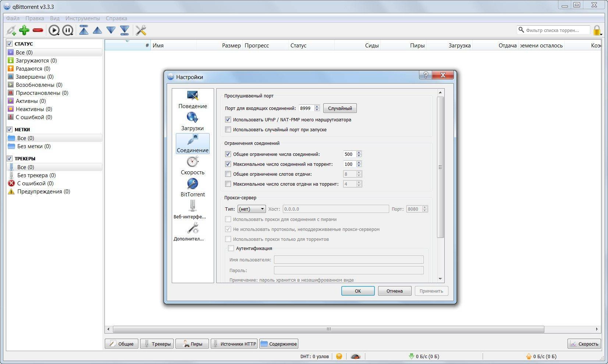Click the torrent list horizontal scrollbar
Image resolution: width=608 pixels, height=364 pixels.
328,329
